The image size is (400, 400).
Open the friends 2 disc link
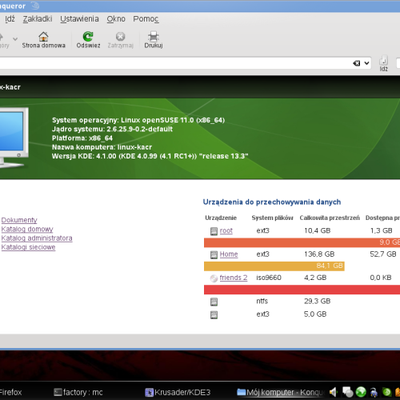233,278
